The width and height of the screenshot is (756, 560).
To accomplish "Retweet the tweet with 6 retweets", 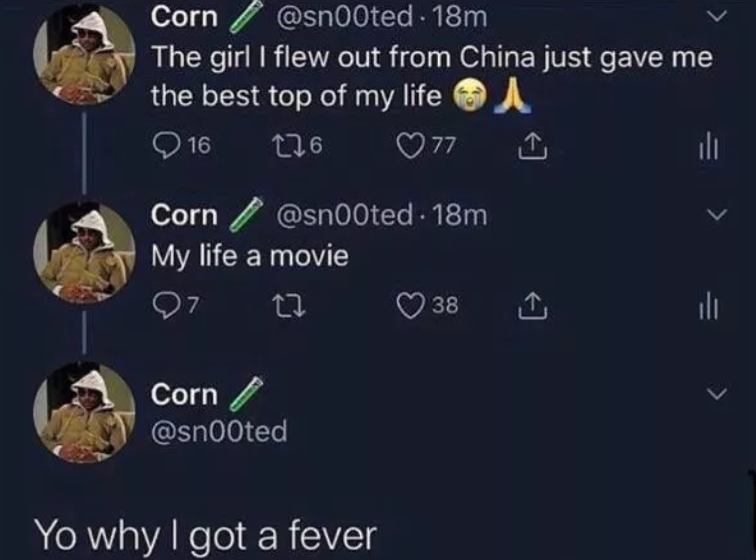I will point(284,146).
